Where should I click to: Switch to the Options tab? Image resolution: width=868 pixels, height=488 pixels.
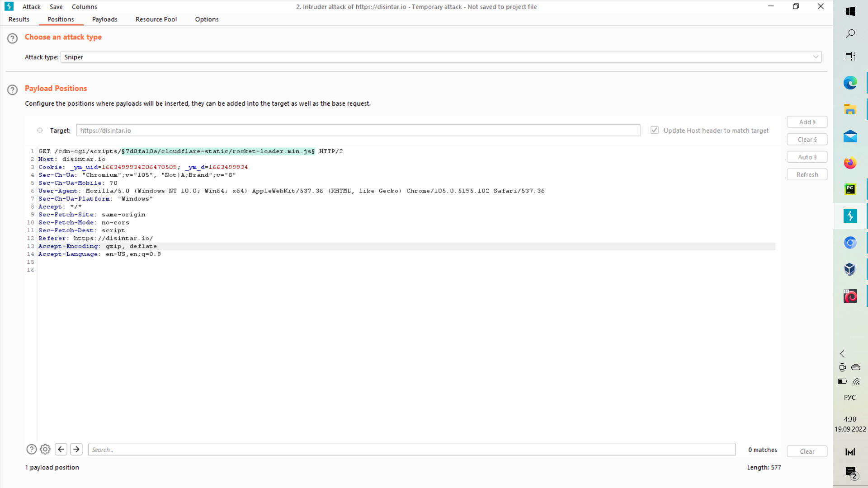[x=207, y=19]
